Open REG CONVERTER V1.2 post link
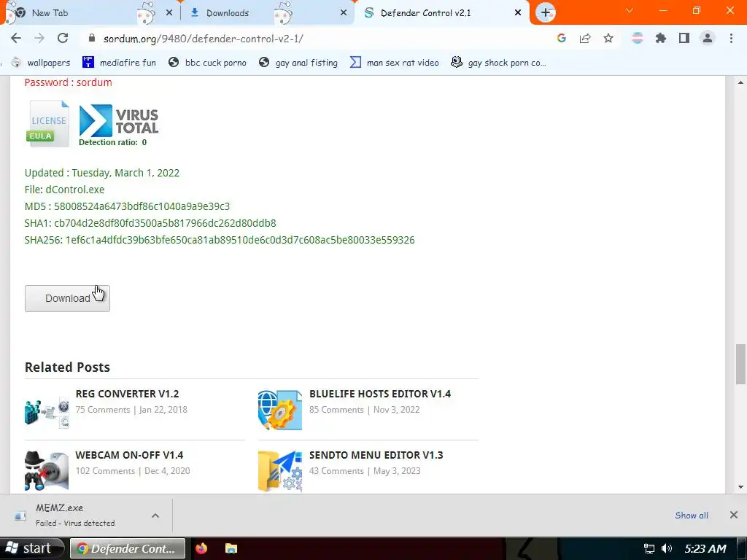 coord(127,394)
